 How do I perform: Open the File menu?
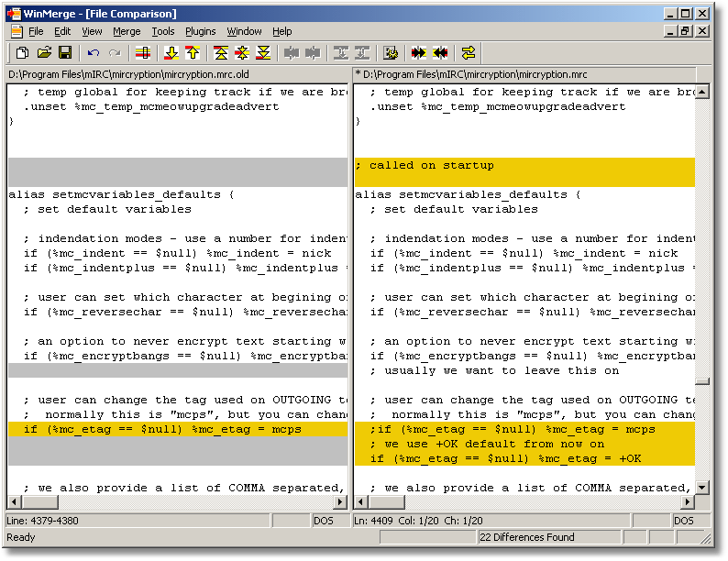tap(36, 31)
